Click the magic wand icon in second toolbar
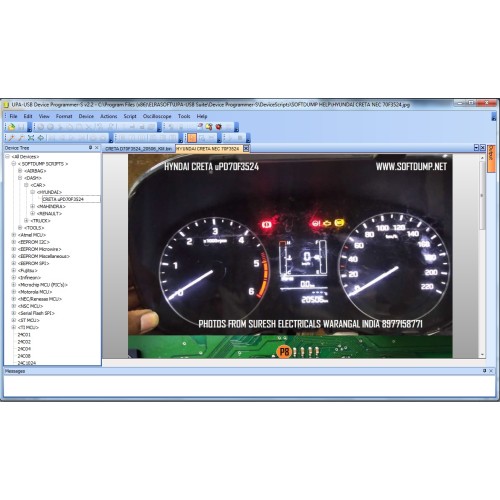This screenshot has width=500, height=500. click(x=12, y=138)
